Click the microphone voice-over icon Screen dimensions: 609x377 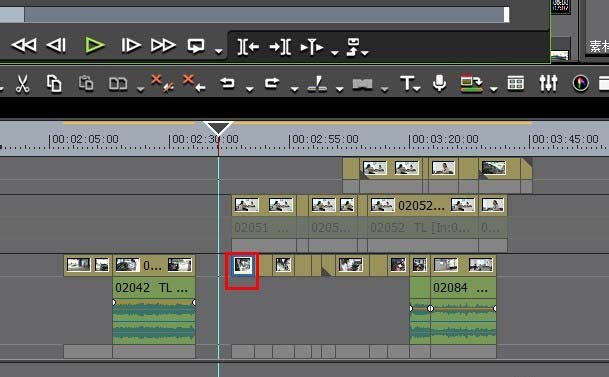click(439, 83)
